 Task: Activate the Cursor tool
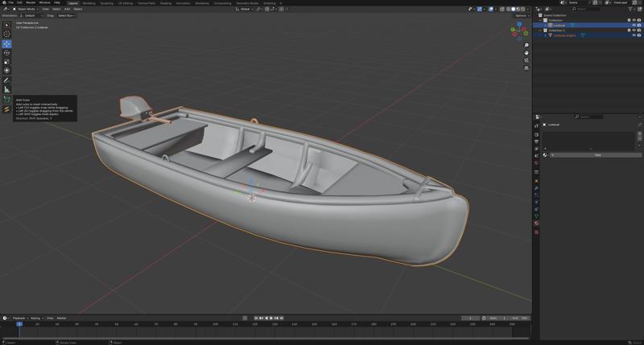6,34
